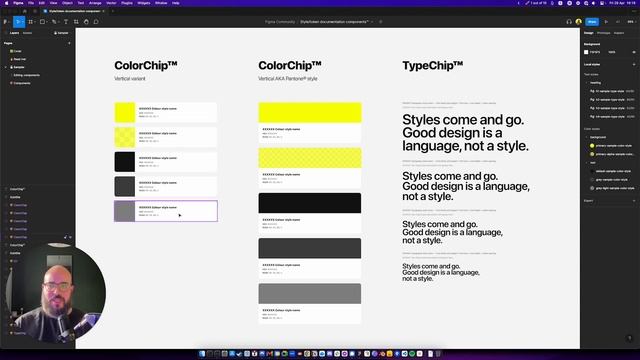Switch to the Prototype tab
Screen dimensions: 640x360
603,33
